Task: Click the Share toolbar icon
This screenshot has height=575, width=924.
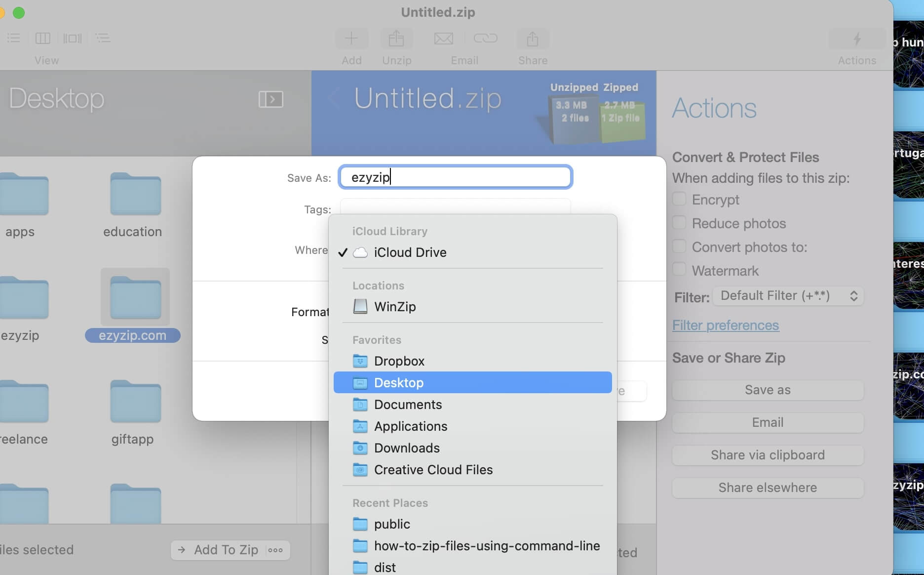Action: (x=532, y=38)
